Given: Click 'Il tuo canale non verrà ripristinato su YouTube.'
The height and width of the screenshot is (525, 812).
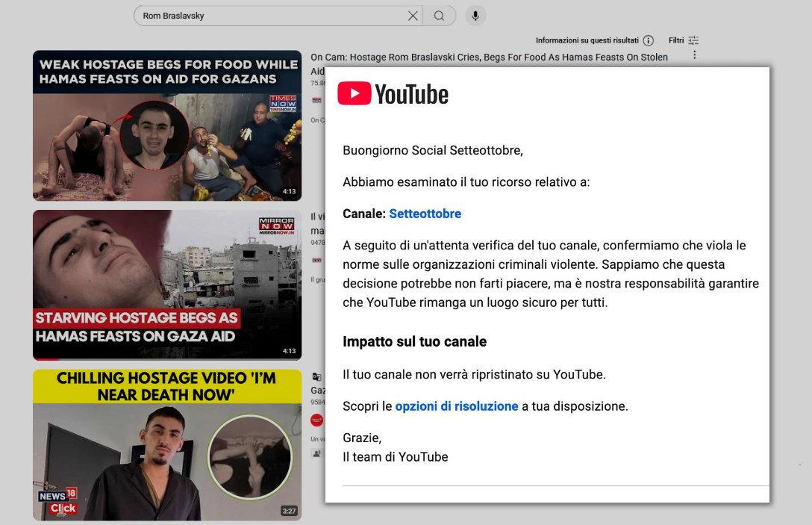Looking at the screenshot, I should point(475,374).
